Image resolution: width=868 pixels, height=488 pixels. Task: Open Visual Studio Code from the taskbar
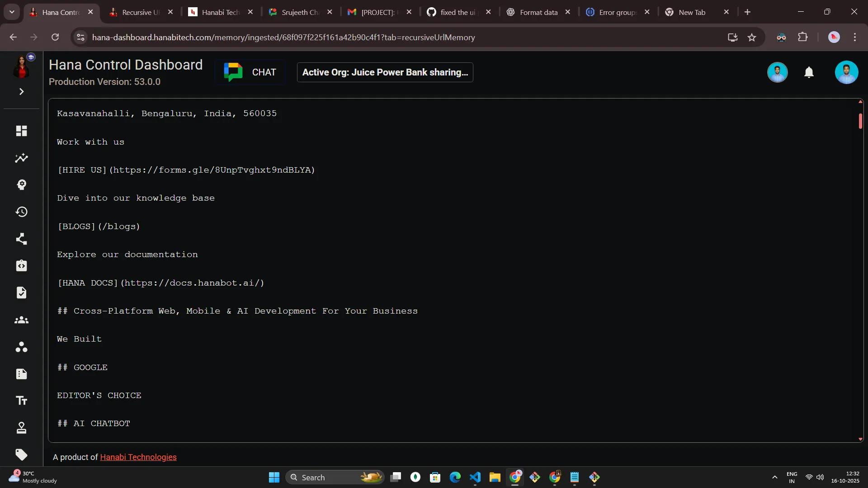[x=475, y=478]
